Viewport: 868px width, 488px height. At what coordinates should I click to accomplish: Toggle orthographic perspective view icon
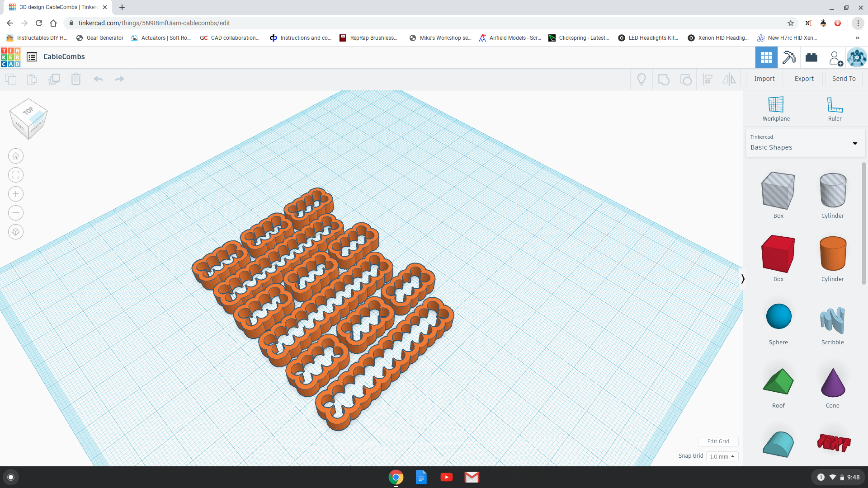point(16,232)
